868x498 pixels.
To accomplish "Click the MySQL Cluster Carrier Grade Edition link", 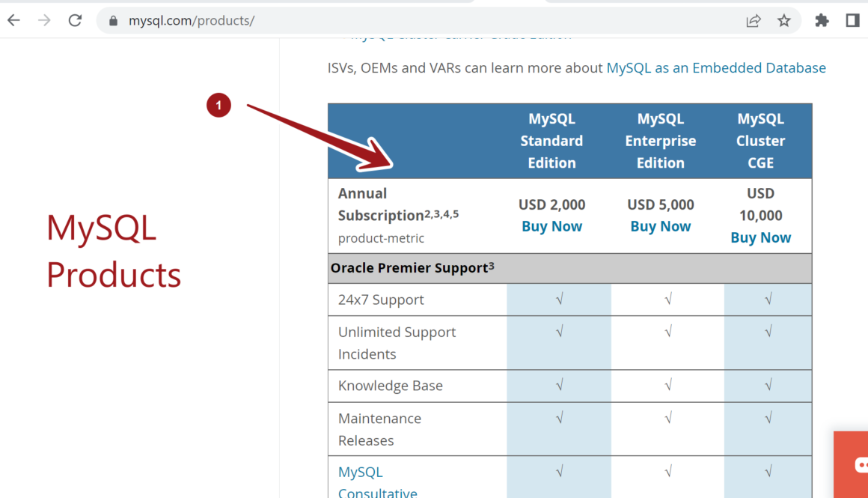I will point(459,34).
